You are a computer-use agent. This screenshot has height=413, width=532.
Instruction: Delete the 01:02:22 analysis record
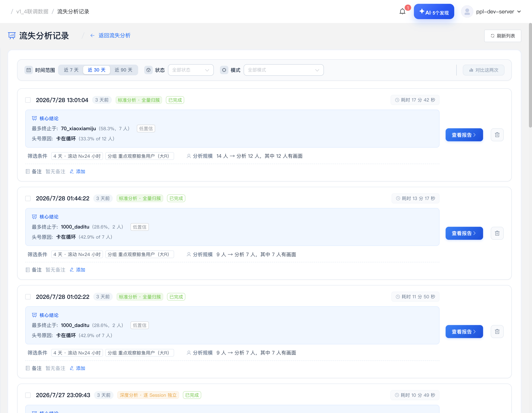point(497,332)
